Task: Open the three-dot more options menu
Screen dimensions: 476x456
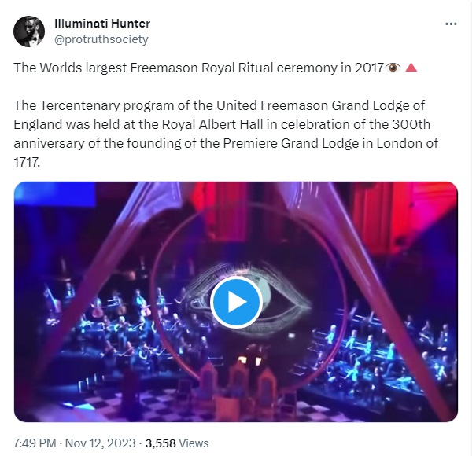Action: pyautogui.click(x=451, y=24)
